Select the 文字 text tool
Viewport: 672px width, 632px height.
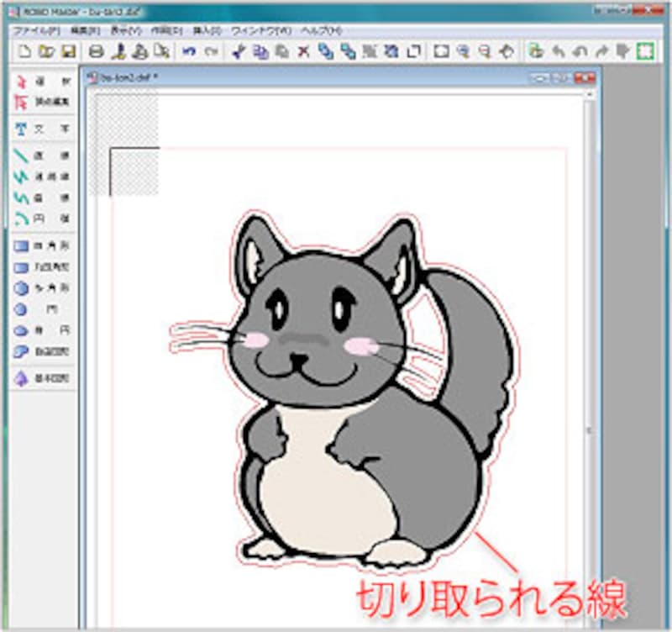(43, 129)
